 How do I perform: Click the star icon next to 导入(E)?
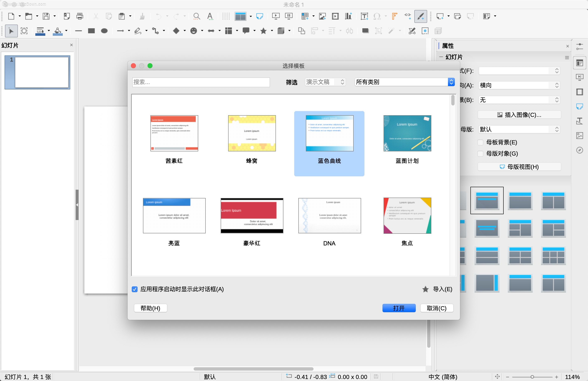[425, 289]
